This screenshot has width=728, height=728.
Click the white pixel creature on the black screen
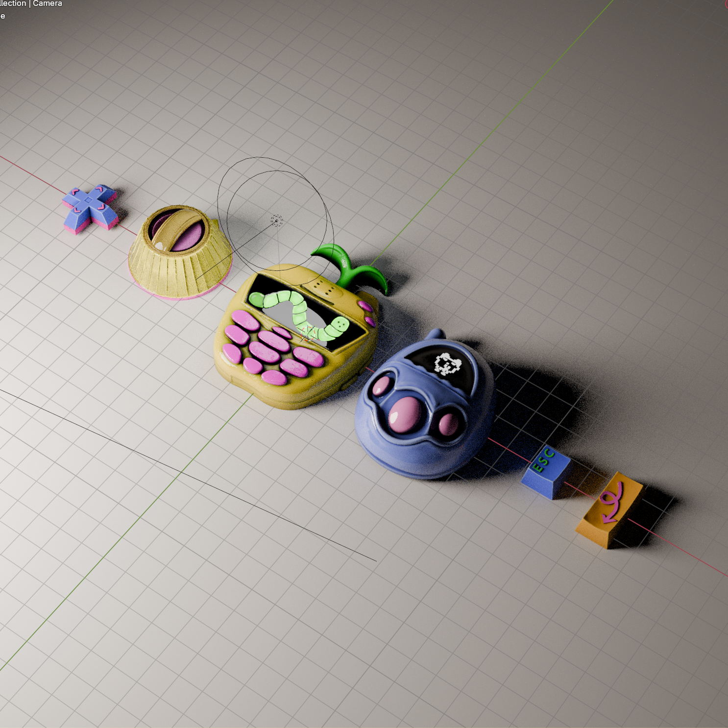point(447,364)
